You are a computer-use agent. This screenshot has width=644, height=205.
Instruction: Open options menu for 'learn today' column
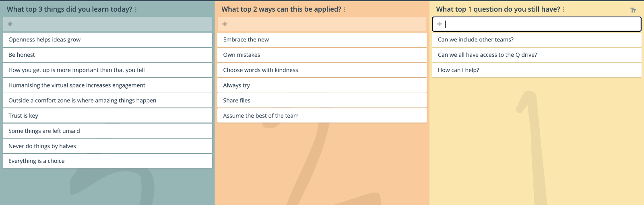pyautogui.click(x=136, y=9)
